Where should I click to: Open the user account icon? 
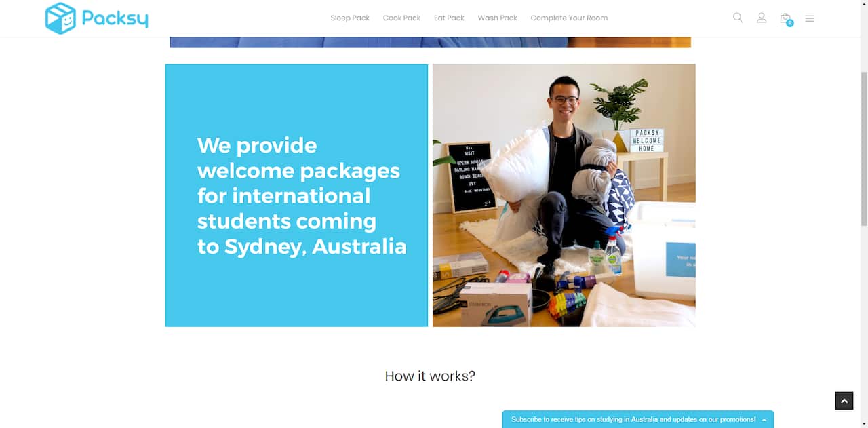tap(762, 18)
